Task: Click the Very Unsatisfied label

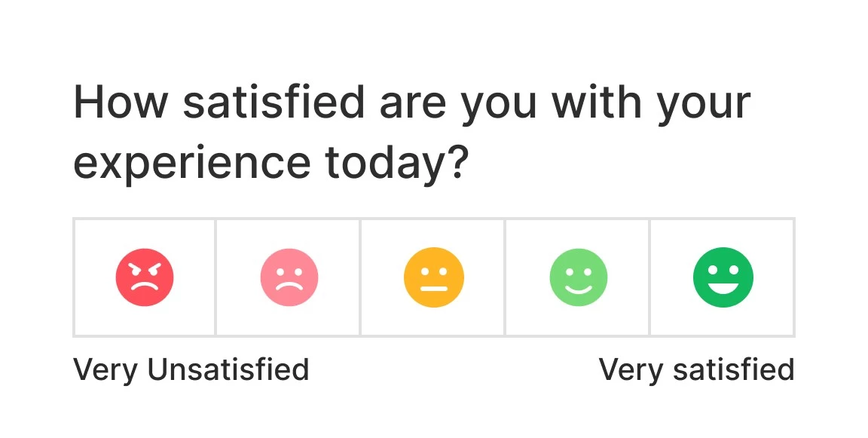Action: (191, 369)
